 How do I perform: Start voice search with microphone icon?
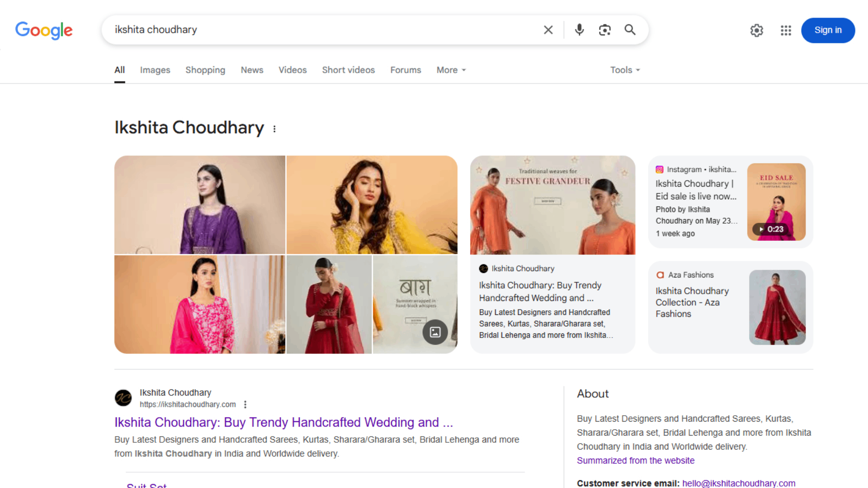[579, 30]
